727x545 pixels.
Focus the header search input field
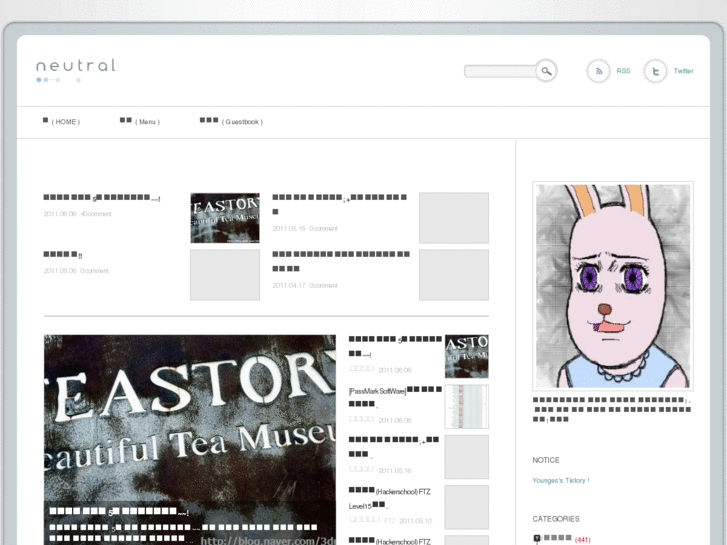(500, 71)
